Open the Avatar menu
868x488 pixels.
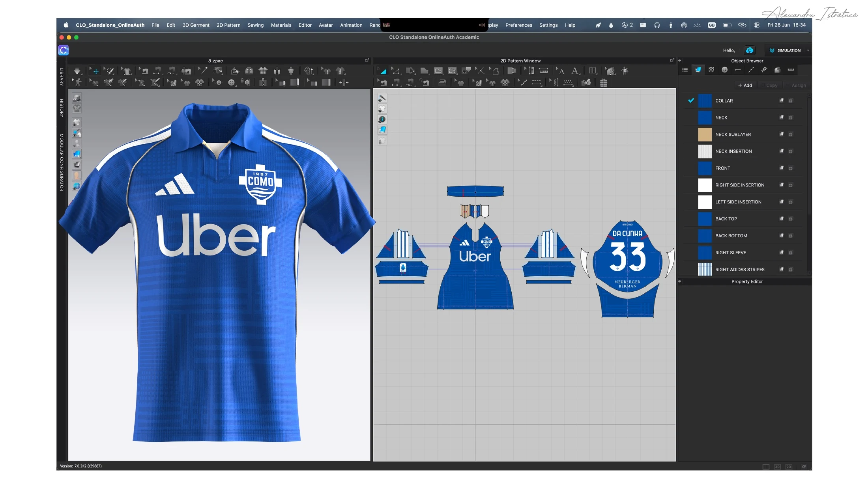325,25
